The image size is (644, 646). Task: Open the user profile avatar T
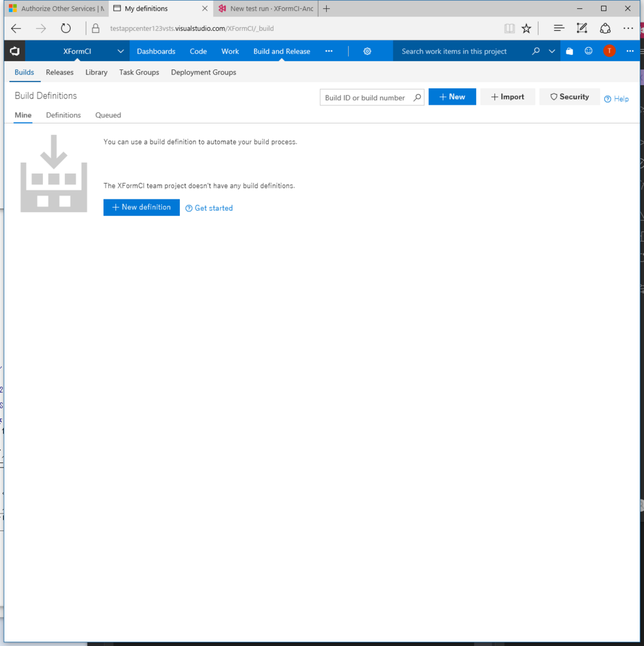(x=609, y=50)
